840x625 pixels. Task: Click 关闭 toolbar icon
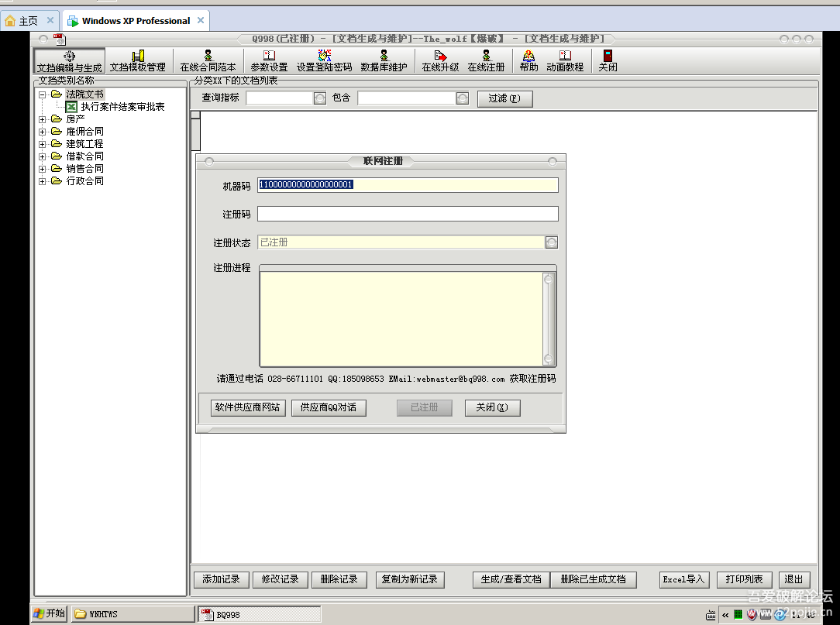click(608, 61)
